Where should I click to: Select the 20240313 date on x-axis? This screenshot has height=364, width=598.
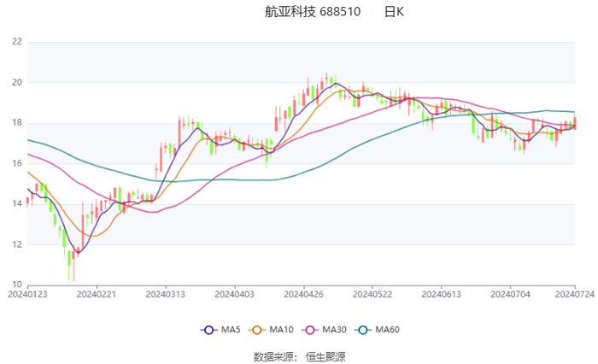pyautogui.click(x=165, y=294)
